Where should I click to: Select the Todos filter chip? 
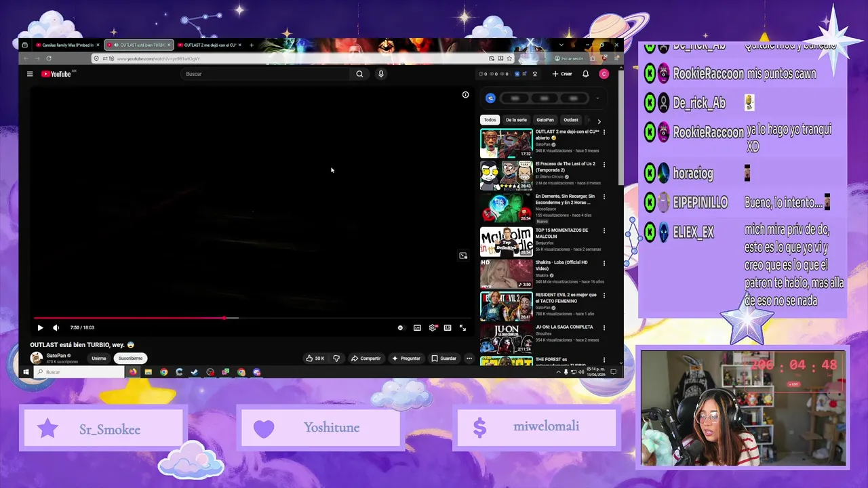click(490, 120)
